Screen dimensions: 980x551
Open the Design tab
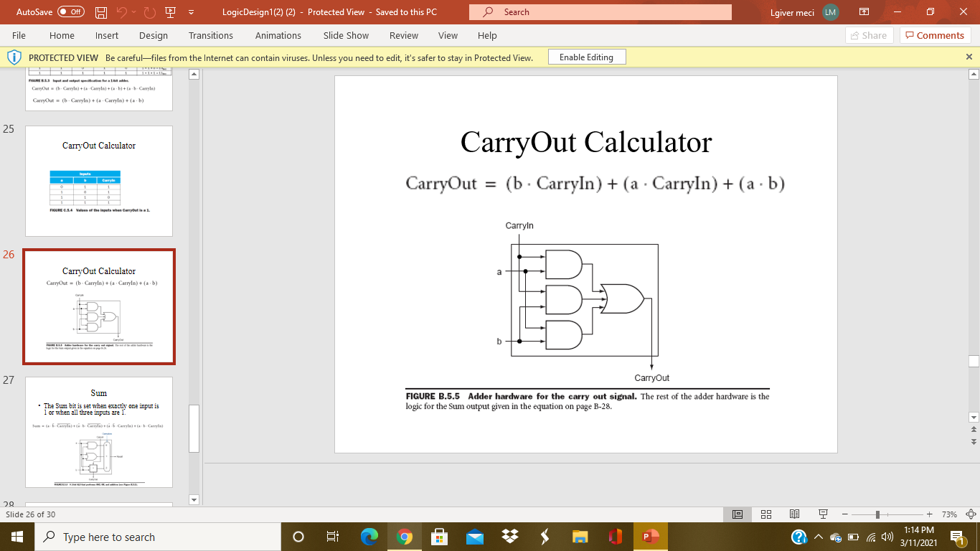(154, 35)
